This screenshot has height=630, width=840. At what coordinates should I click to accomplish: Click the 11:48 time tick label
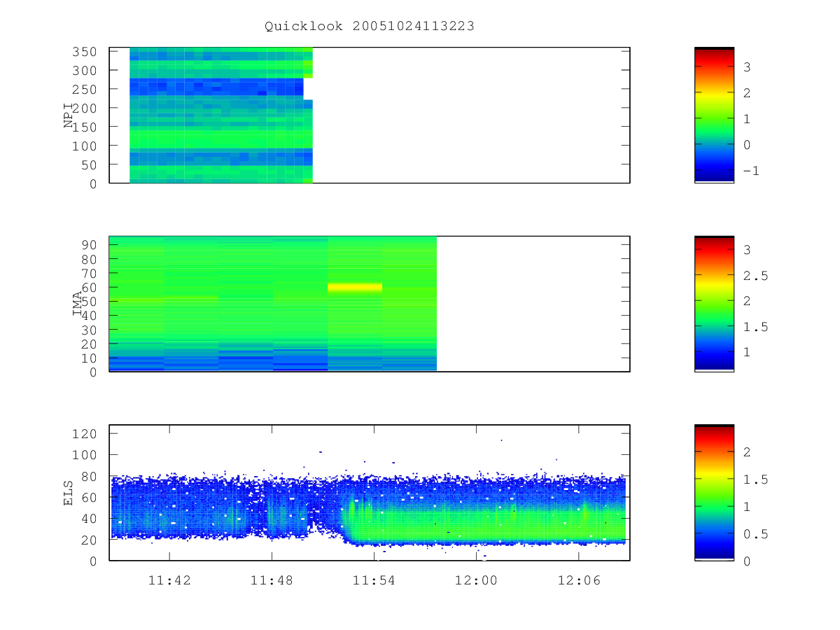tap(272, 580)
